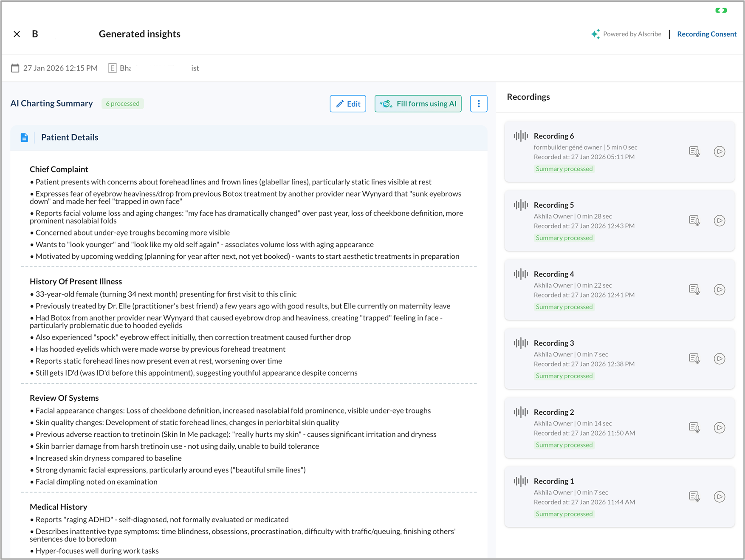Play Recording 3 audio

(x=719, y=359)
